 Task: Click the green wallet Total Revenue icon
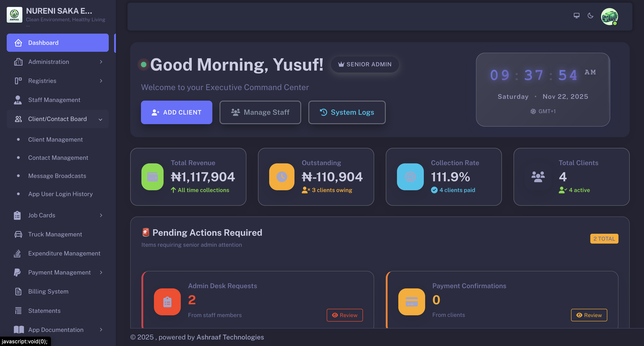[152, 177]
